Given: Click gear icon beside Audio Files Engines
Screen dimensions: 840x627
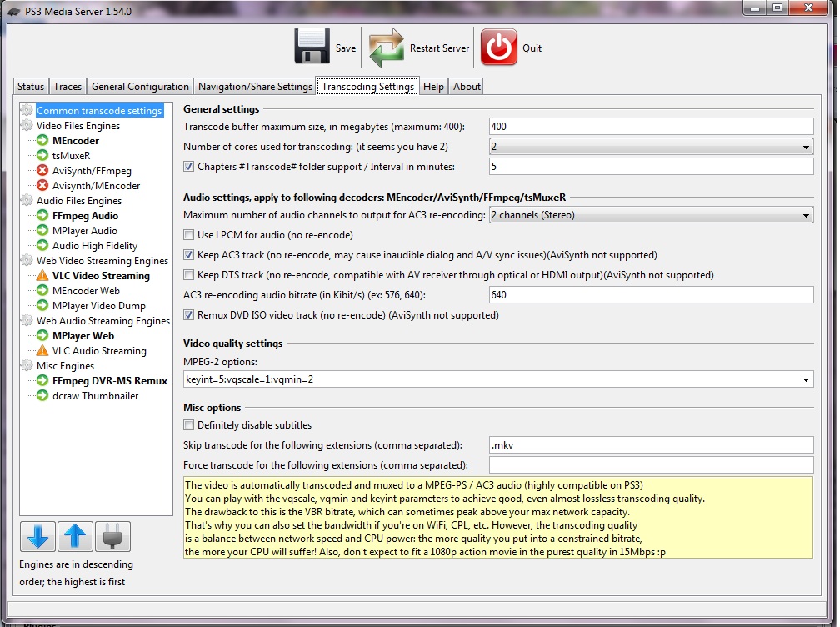Looking at the screenshot, I should 27,200.
